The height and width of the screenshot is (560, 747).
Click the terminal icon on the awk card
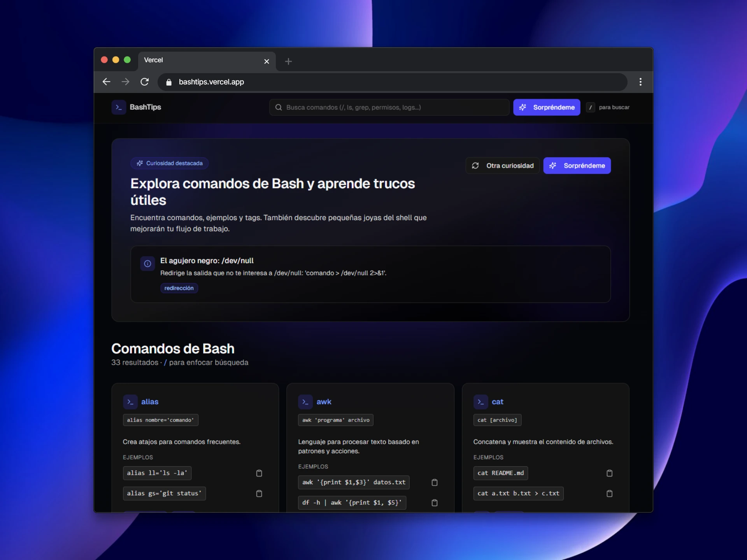click(x=305, y=402)
